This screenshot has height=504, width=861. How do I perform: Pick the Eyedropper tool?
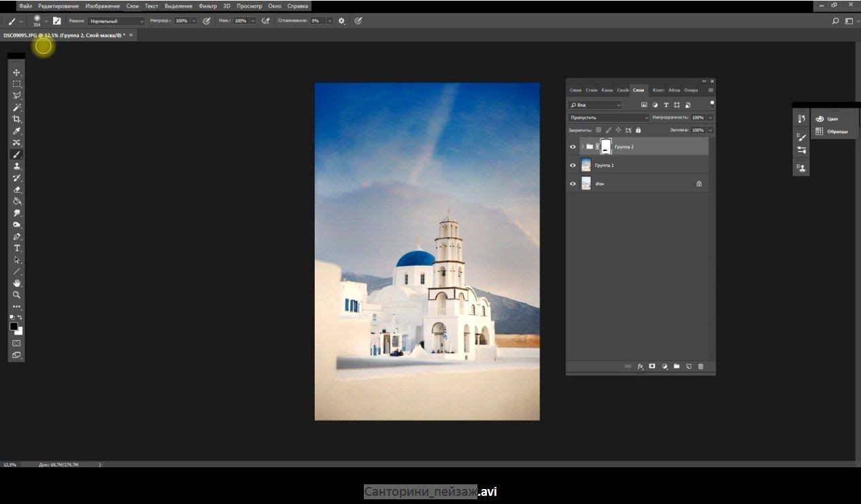click(17, 131)
